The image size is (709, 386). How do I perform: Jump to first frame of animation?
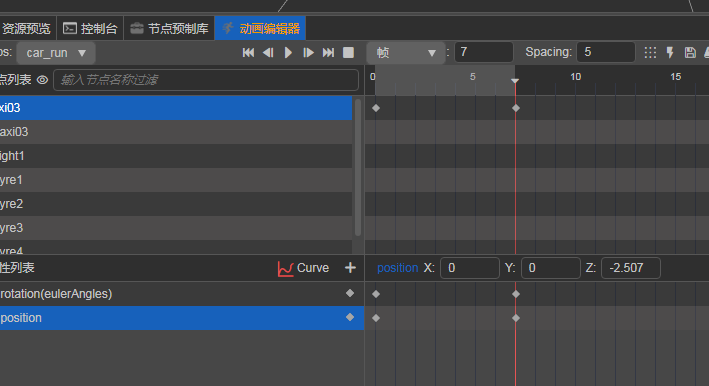(x=248, y=53)
